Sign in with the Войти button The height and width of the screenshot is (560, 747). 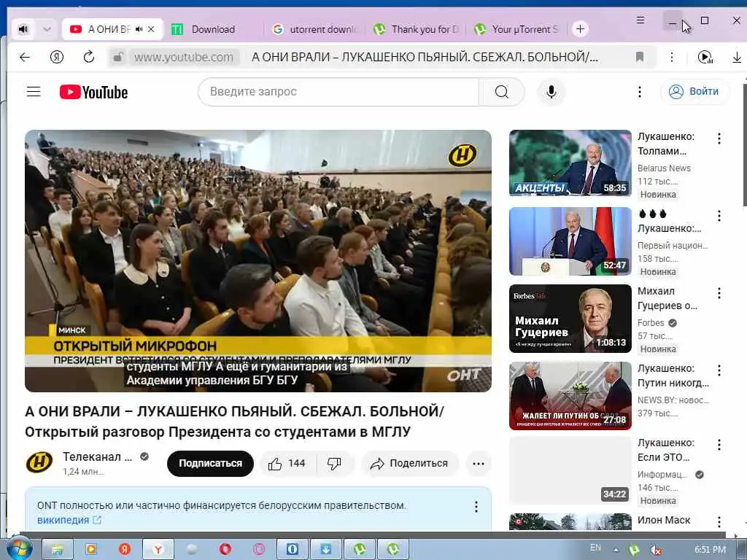[x=694, y=91]
